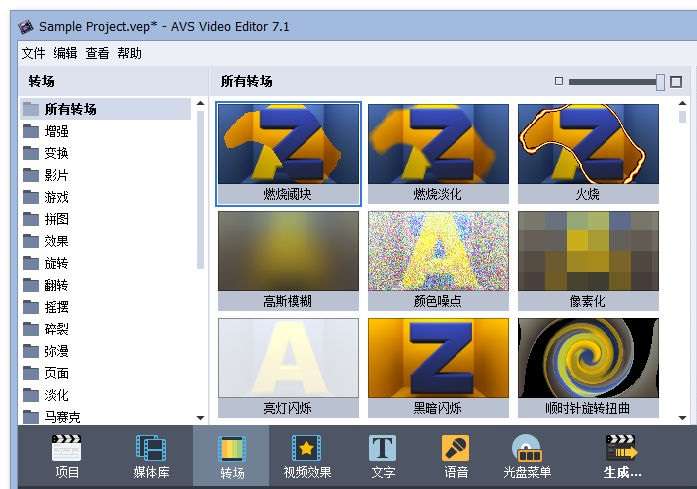Image resolution: width=697 pixels, height=489 pixels.
Task: Select the 颜色噪点 transition thumbnail
Action: coord(438,261)
